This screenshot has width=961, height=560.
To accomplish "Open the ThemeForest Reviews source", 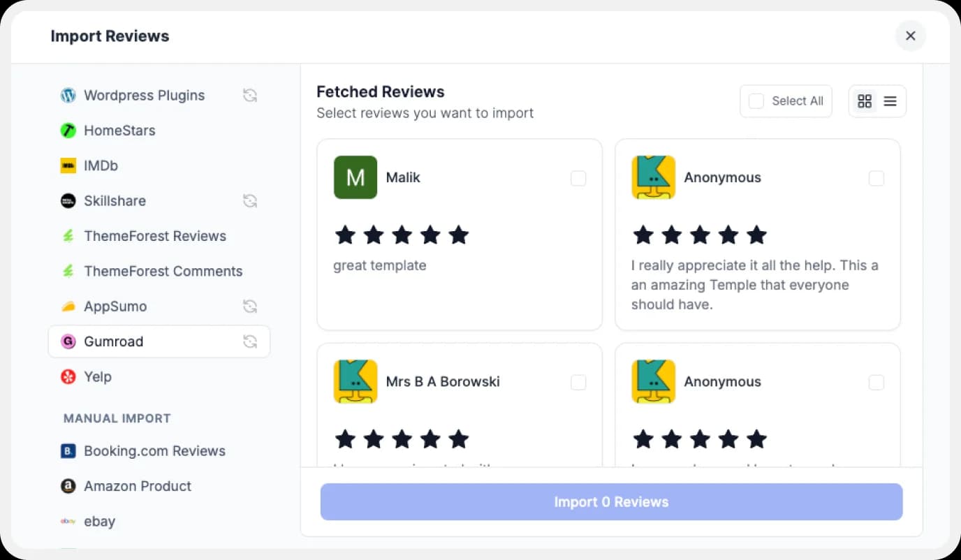I will [x=155, y=236].
